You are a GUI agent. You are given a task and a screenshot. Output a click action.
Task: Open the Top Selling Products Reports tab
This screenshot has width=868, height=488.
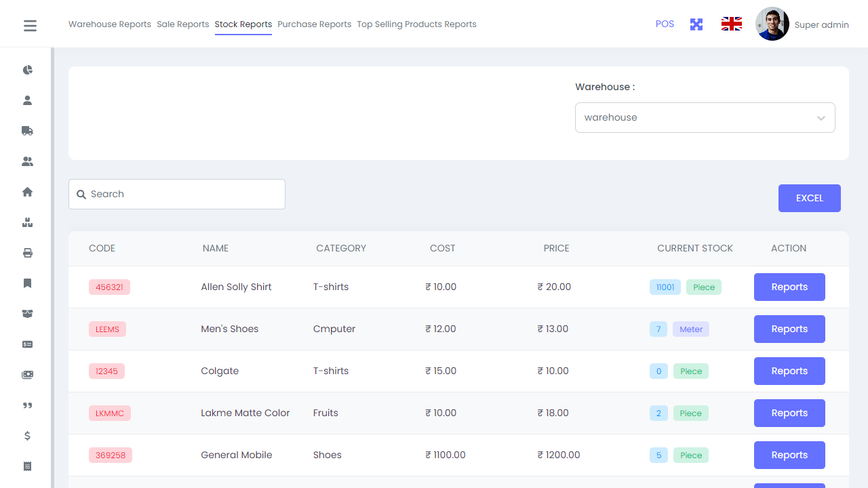(416, 24)
